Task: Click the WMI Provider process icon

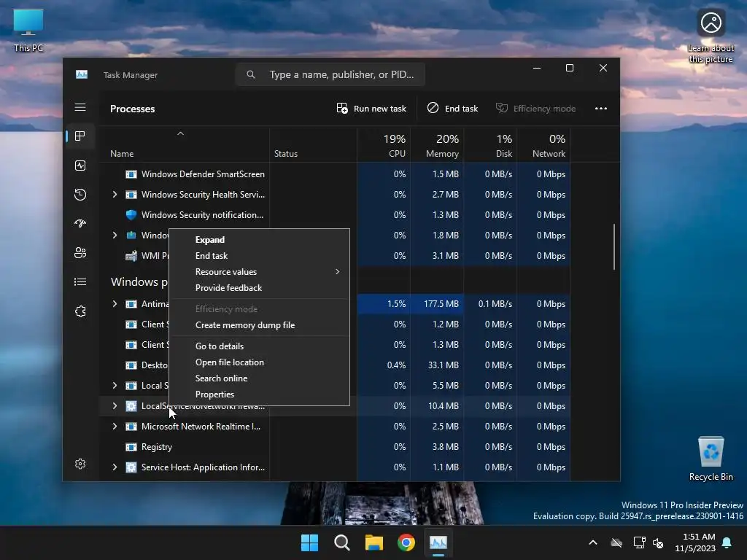Action: coord(131,256)
